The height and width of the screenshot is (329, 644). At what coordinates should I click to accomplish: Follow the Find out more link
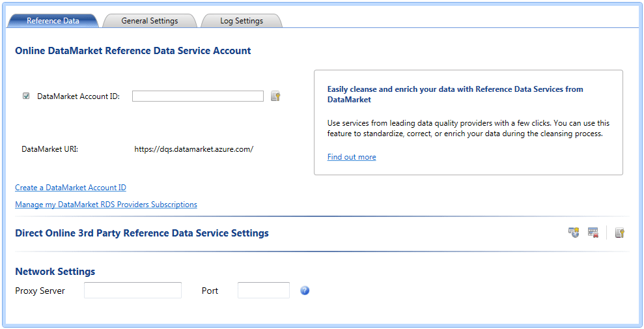(352, 157)
